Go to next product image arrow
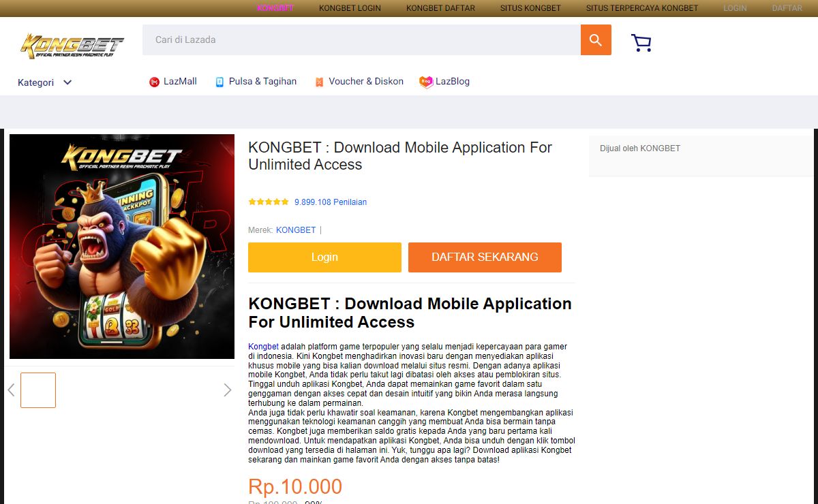Viewport: 818px width, 504px height. coord(228,390)
